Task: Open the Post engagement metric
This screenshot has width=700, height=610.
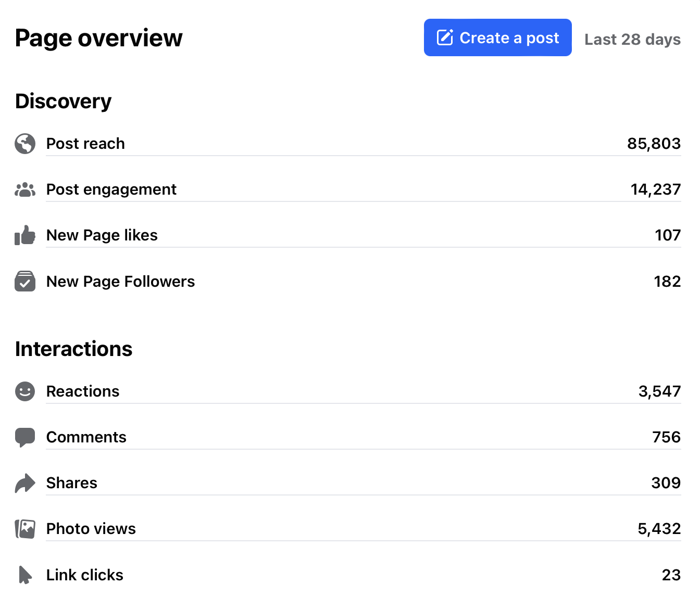Action: 111,189
